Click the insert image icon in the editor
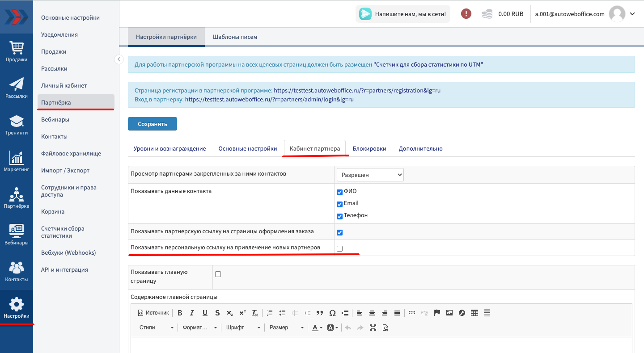Screen dimensions: 644x353 click(x=449, y=313)
